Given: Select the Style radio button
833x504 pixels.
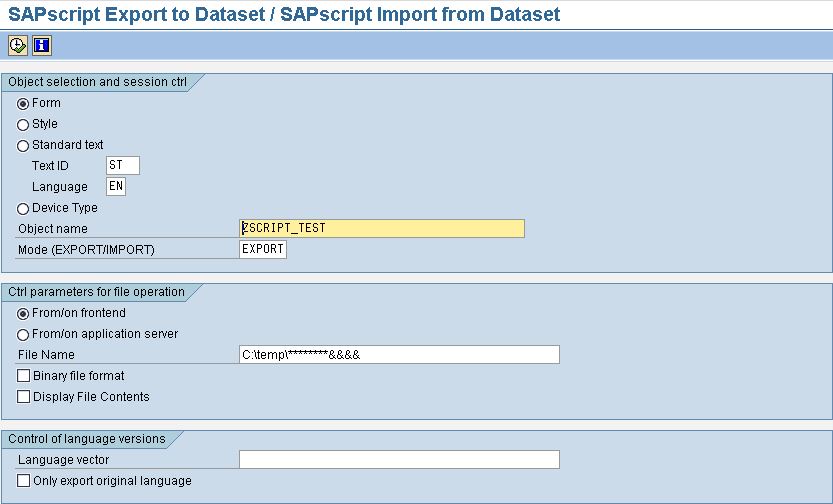Looking at the screenshot, I should click(23, 125).
